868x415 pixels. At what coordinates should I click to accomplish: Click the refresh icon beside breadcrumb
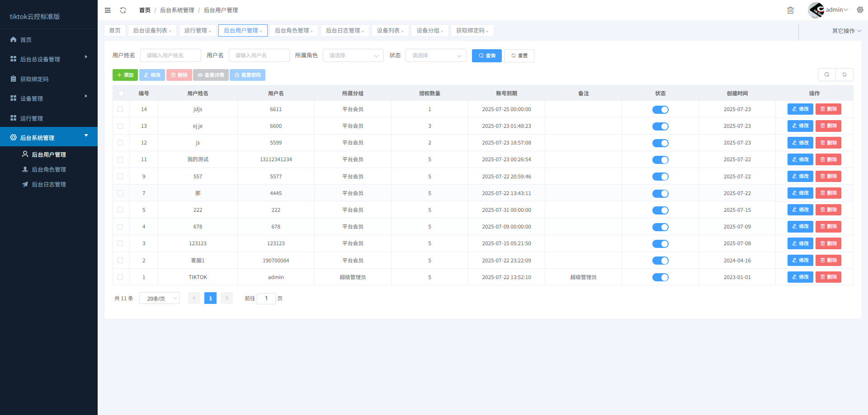pyautogui.click(x=123, y=10)
